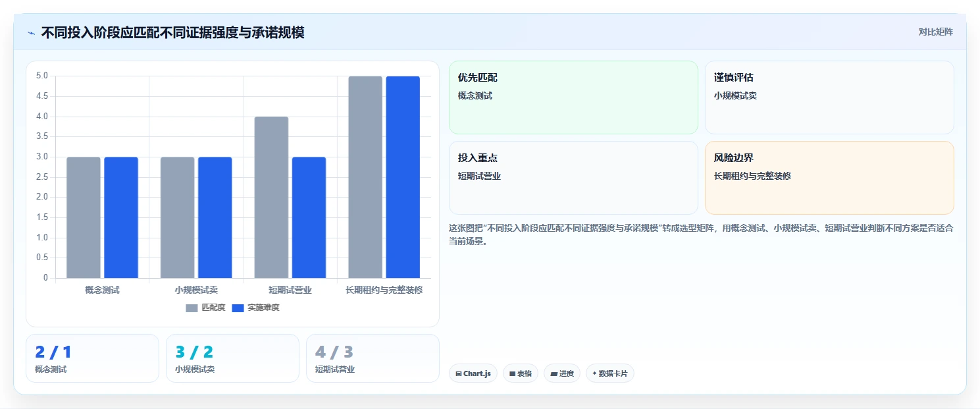Toggle the 匹配度 legend item
This screenshot has width=980, height=409.
point(205,308)
